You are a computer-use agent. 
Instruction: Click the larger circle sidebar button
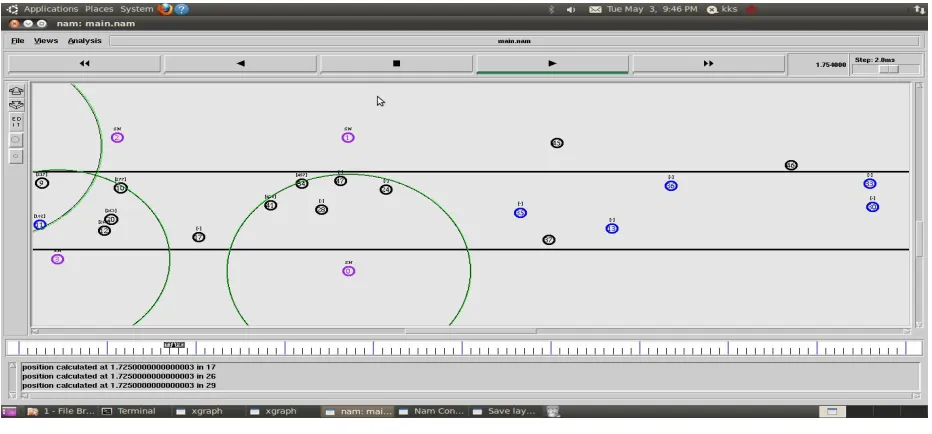[x=16, y=140]
